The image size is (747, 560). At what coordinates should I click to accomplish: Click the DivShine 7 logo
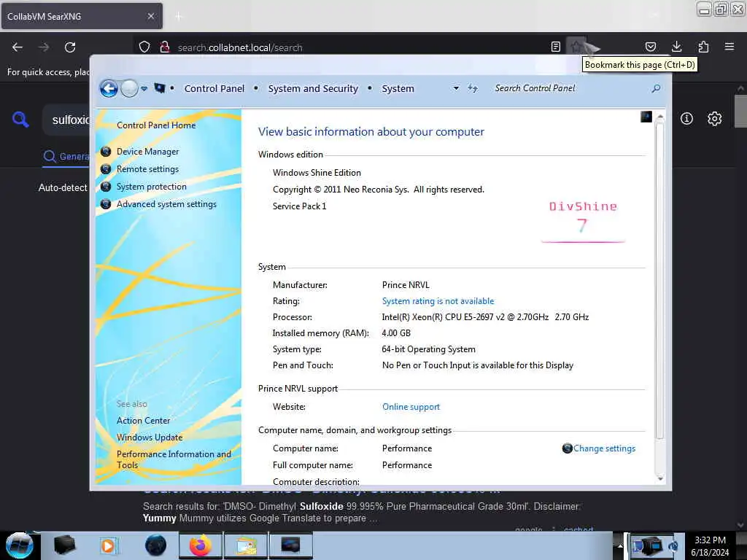click(583, 222)
